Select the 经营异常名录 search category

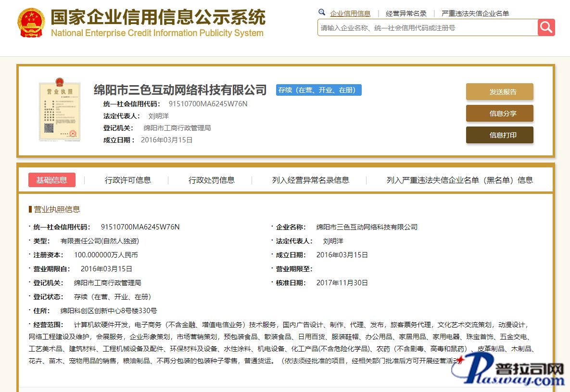(406, 13)
